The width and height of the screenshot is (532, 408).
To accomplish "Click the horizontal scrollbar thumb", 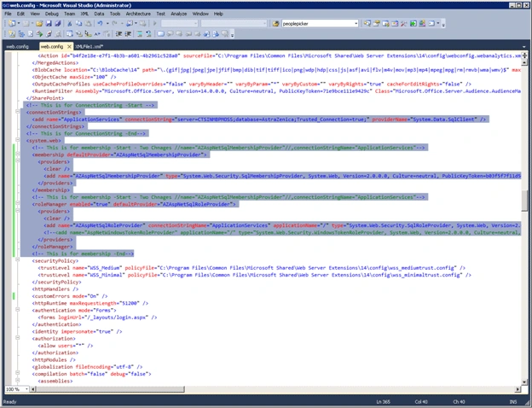I will [x=110, y=389].
